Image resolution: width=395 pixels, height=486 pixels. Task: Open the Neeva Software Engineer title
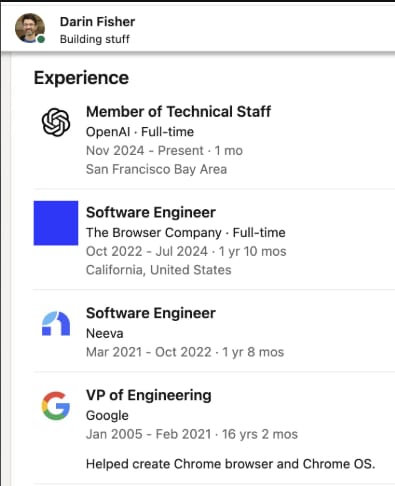151,313
